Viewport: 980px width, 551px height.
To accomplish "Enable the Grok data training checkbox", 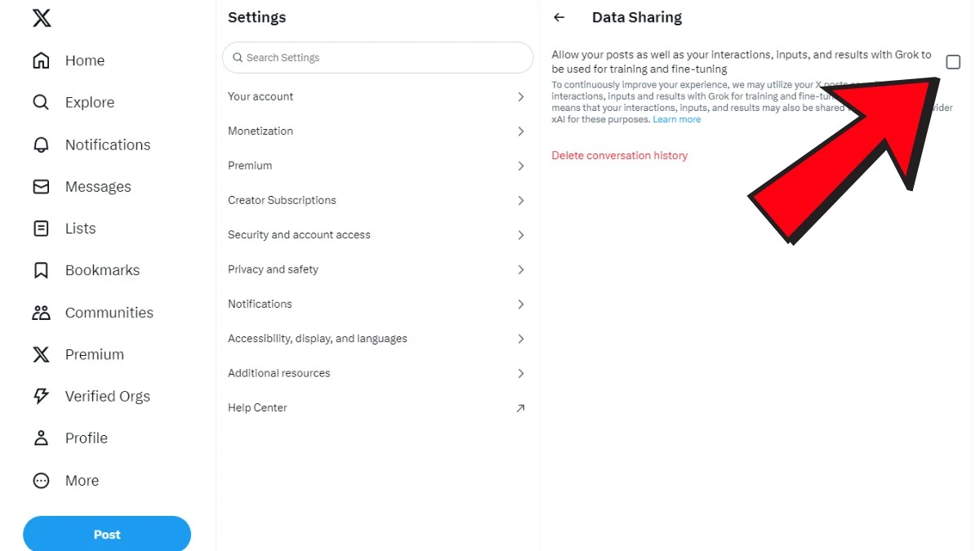I will (953, 62).
